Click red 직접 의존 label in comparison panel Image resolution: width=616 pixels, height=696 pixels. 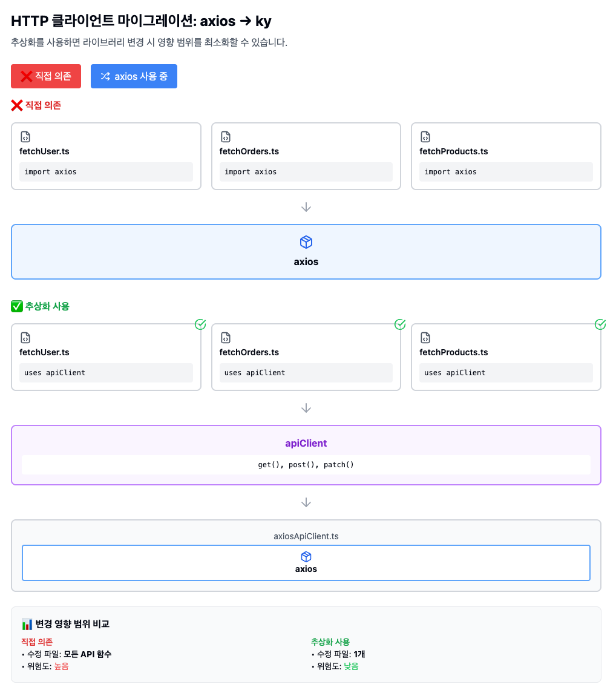coord(37,642)
